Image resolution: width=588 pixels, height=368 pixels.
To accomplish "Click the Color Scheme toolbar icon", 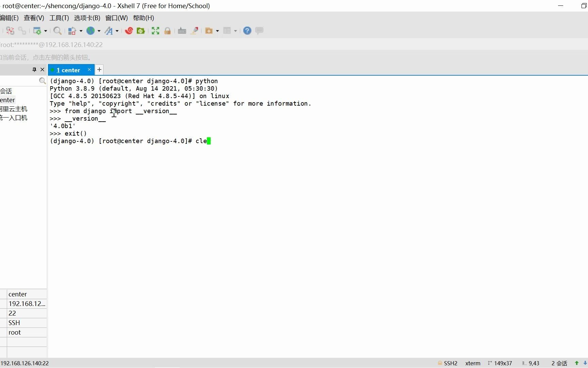I will (x=72, y=31).
